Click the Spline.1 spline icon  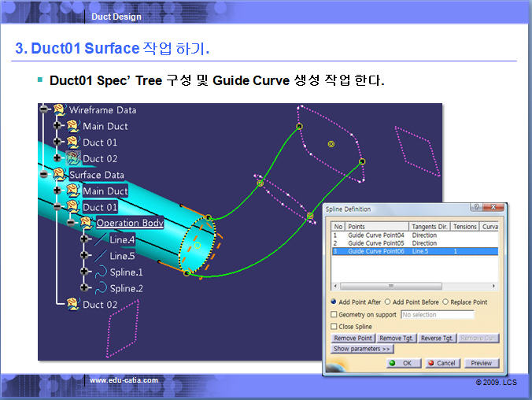tap(100, 272)
